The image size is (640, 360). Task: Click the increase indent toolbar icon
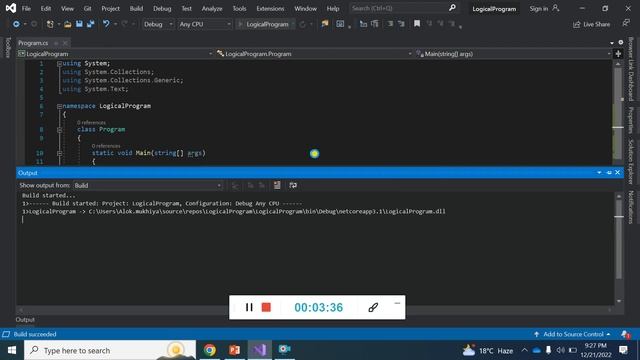pyautogui.click(x=374, y=24)
